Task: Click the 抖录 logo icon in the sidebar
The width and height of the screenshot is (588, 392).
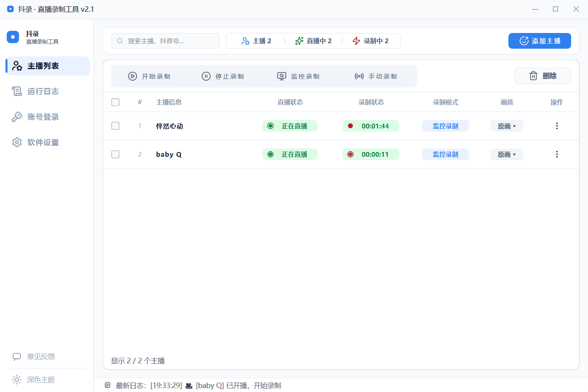Action: coord(13,37)
